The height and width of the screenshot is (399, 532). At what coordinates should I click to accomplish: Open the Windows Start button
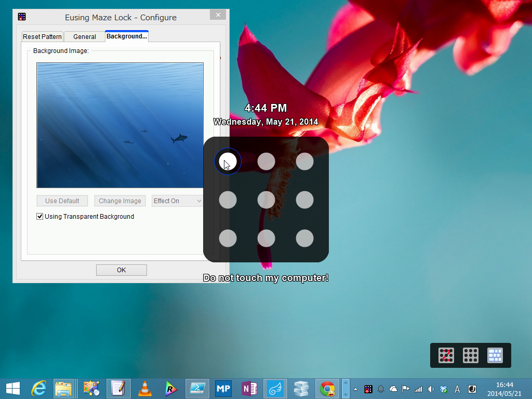click(x=13, y=389)
